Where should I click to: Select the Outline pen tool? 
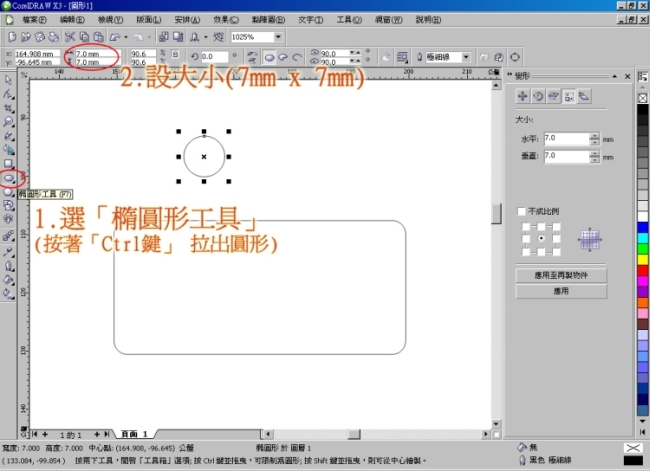tap(8, 265)
